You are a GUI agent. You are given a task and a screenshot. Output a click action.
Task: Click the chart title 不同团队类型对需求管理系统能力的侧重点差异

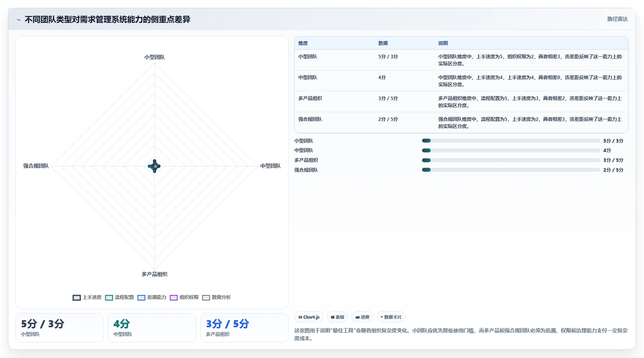click(108, 20)
